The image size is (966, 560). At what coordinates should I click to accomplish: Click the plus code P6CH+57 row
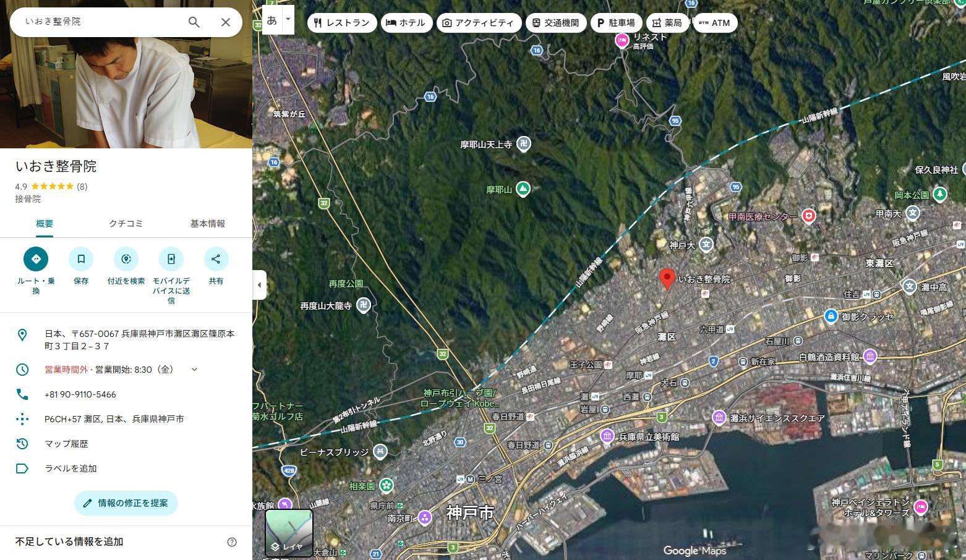click(126, 419)
